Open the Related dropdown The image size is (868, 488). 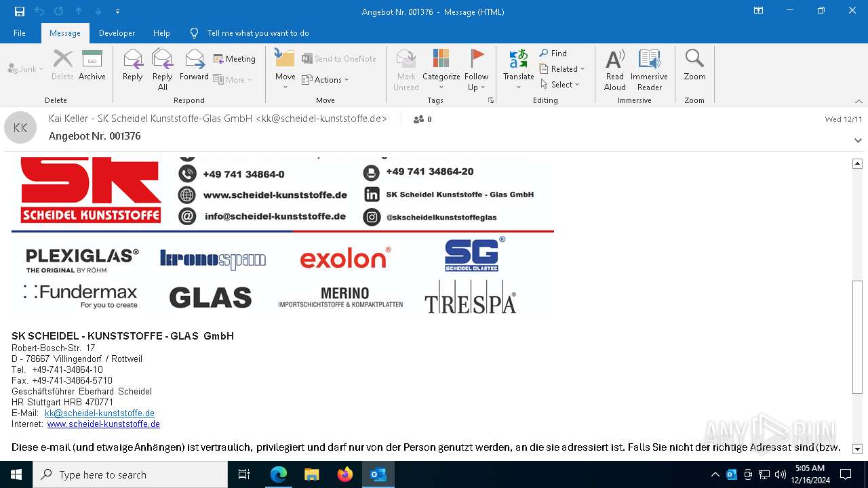tap(562, 68)
